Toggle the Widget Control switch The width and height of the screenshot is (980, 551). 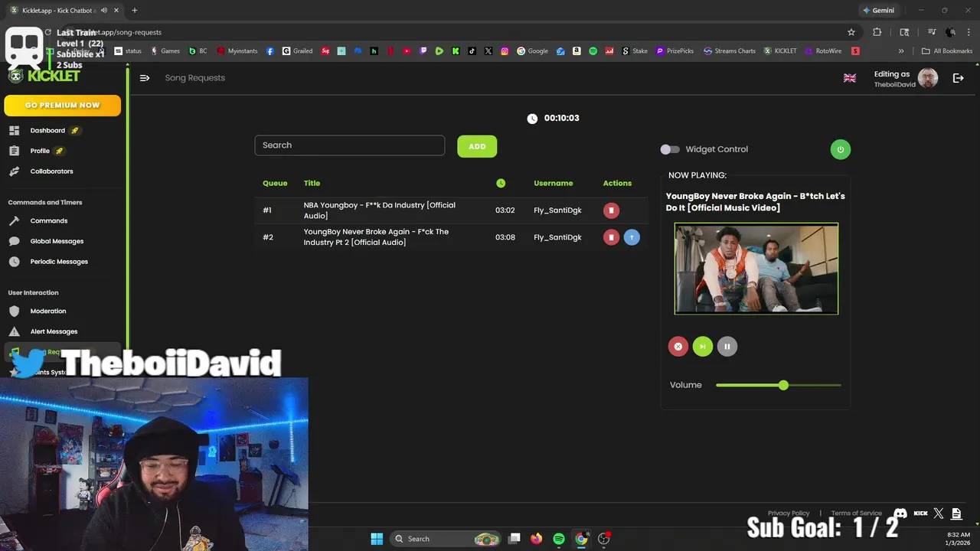tap(670, 149)
